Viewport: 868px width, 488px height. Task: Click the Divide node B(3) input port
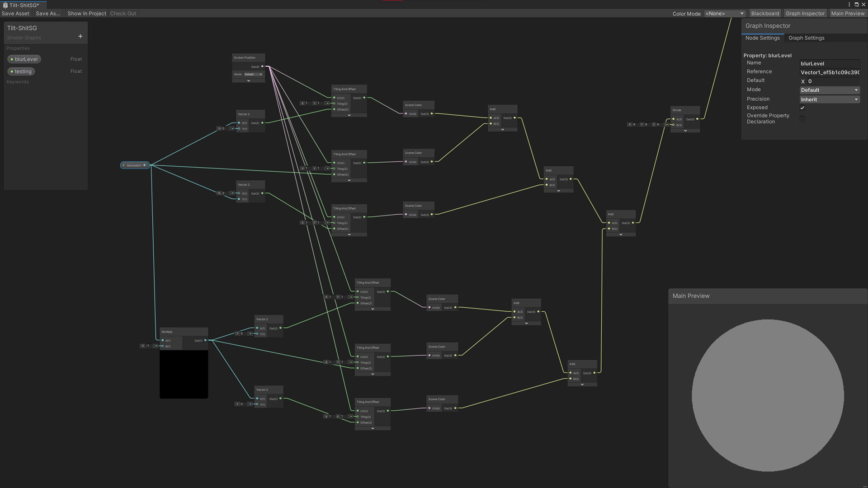pyautogui.click(x=673, y=125)
